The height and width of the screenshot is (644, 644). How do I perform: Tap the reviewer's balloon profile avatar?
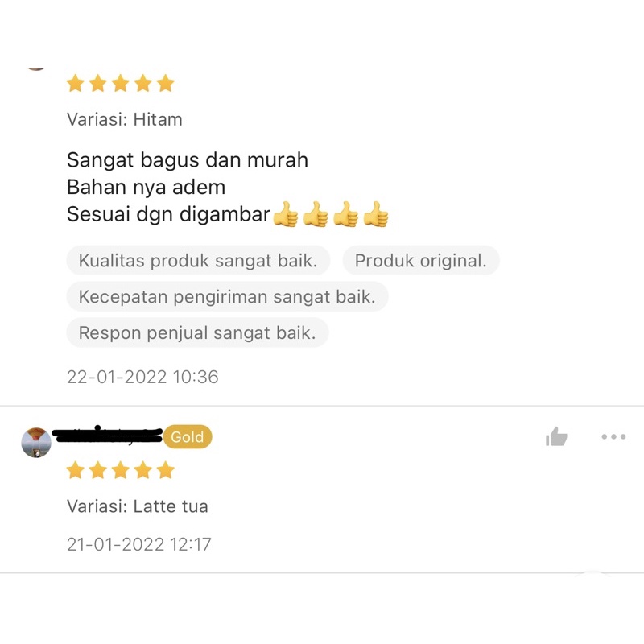pyautogui.click(x=36, y=442)
